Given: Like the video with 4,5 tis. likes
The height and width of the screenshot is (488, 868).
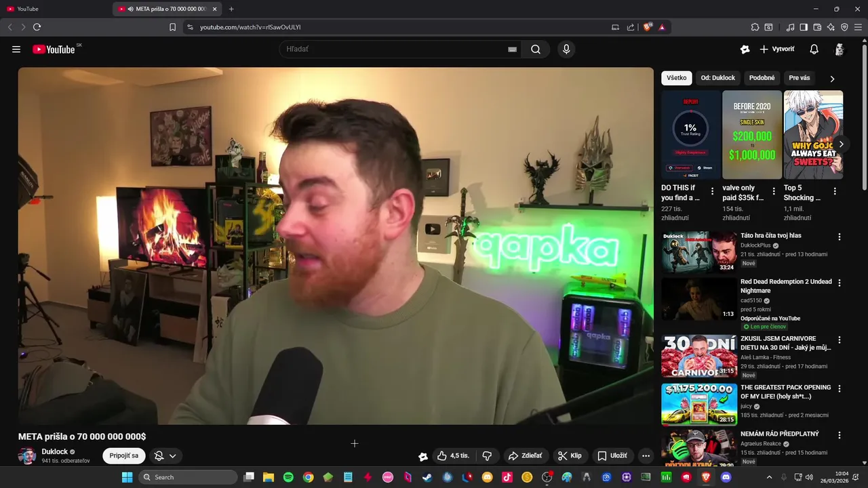Looking at the screenshot, I should [454, 456].
